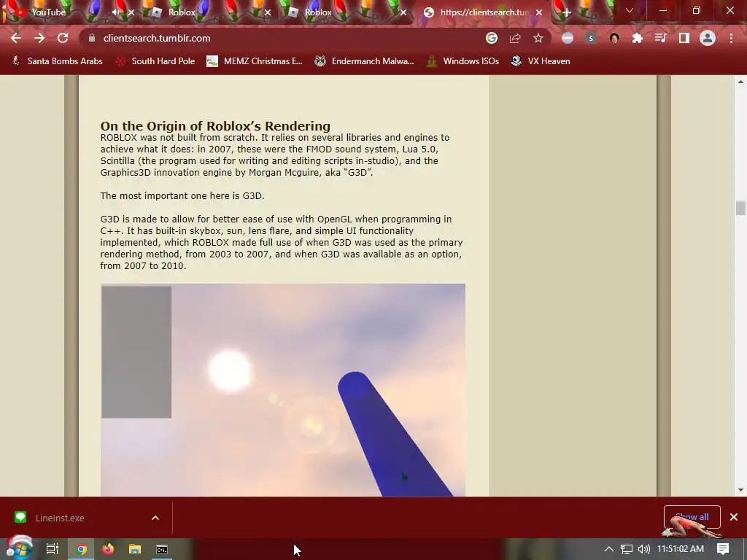
Task: Open the media controls icon
Action: (661, 38)
